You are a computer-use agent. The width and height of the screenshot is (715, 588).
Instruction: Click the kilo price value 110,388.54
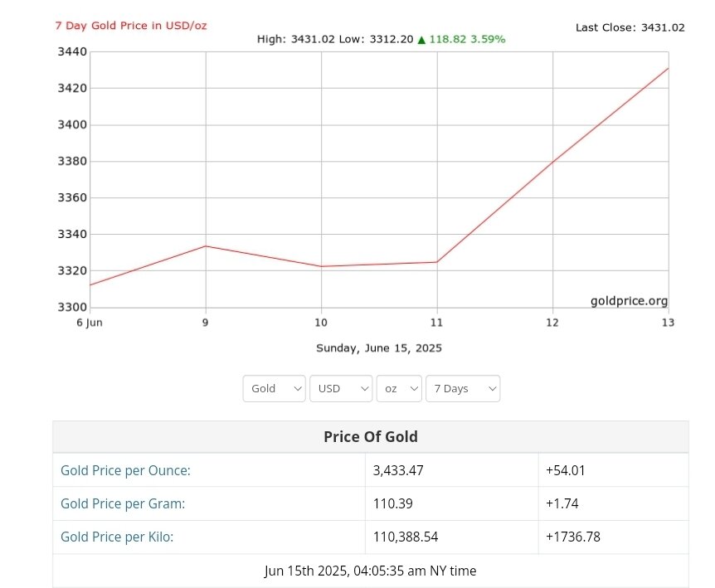tap(406, 537)
